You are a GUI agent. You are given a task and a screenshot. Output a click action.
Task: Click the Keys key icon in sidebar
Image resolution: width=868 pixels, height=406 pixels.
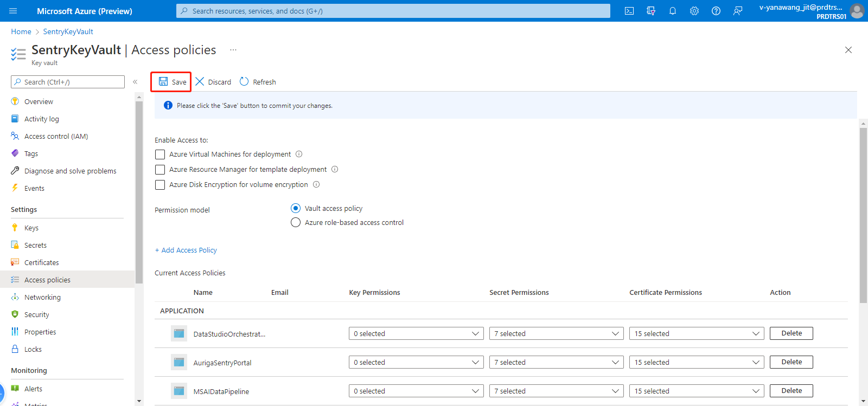(15, 228)
